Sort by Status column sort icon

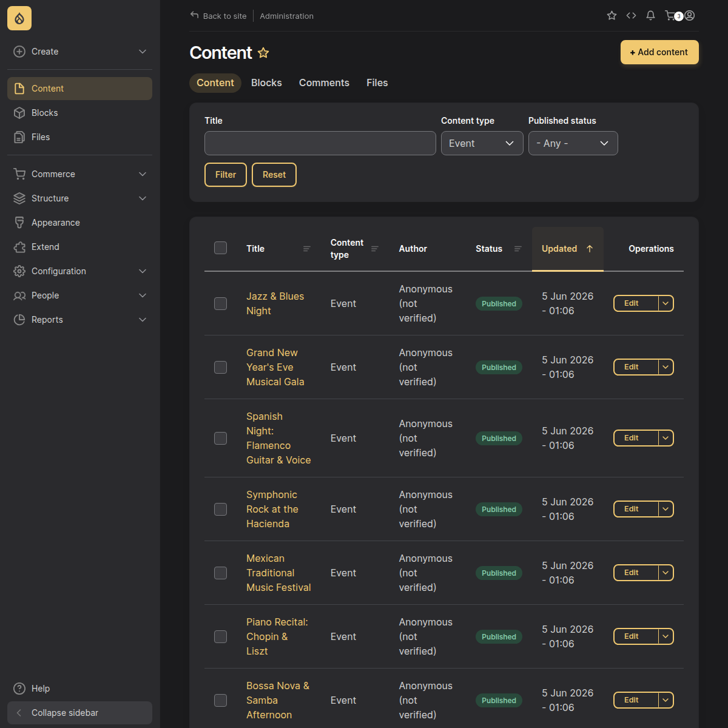518,249
